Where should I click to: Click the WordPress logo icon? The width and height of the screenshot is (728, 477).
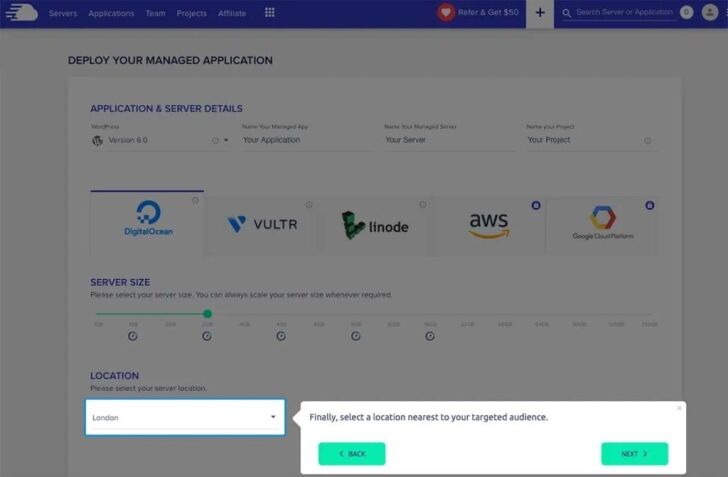tap(97, 140)
